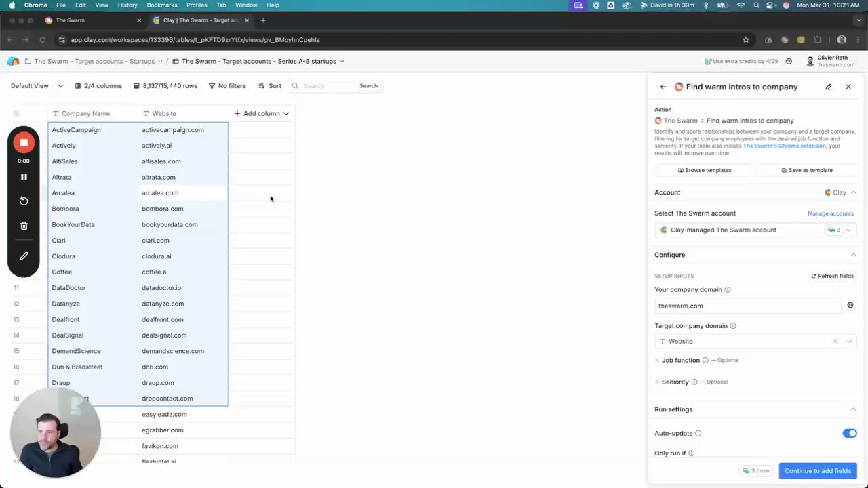Open the Wi-Fi menu bar icon
The height and width of the screenshot is (488, 868).
point(741,5)
